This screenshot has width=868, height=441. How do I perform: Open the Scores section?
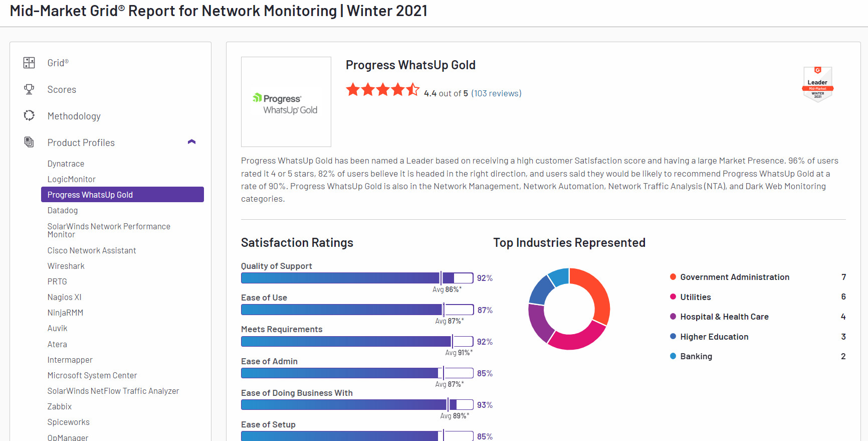(x=62, y=89)
